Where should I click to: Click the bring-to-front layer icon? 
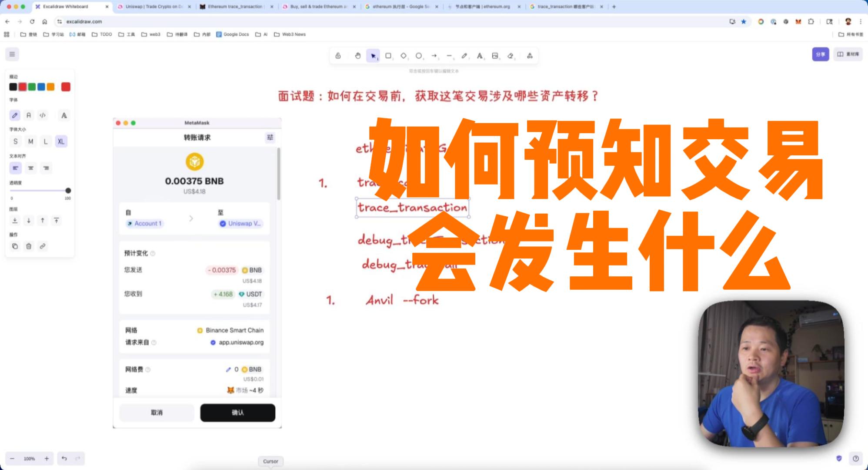[57, 221]
